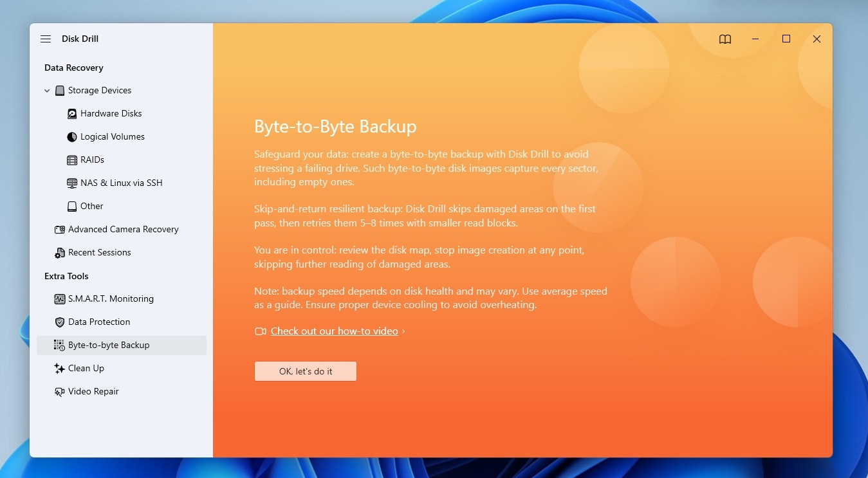Click the Hardware Disks icon
868x478 pixels.
tap(72, 114)
